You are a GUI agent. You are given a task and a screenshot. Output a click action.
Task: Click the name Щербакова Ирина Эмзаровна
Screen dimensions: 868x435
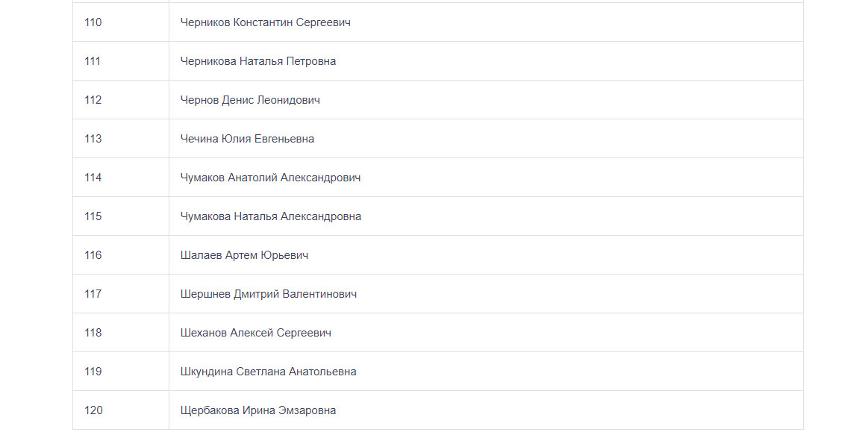pyautogui.click(x=257, y=410)
